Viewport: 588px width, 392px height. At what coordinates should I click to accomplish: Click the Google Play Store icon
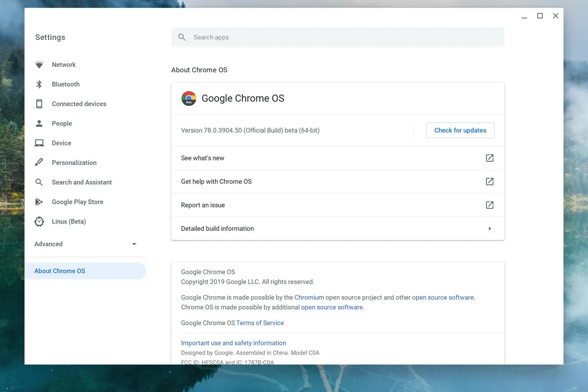tap(39, 202)
